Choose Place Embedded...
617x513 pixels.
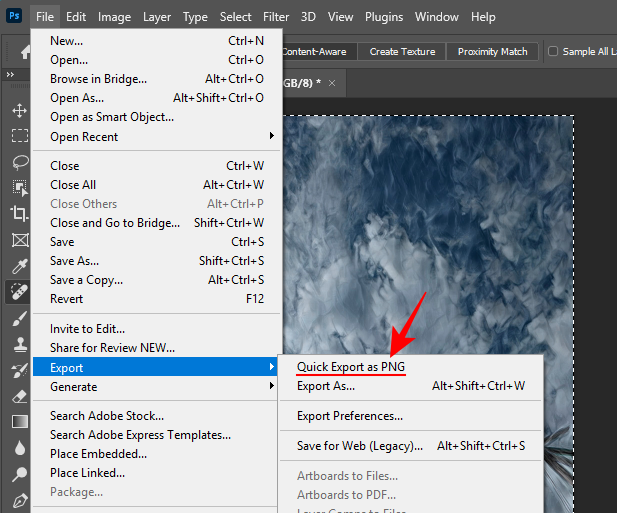157,454
